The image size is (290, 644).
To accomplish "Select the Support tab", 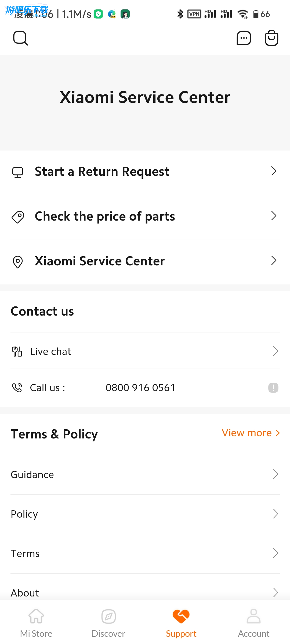I will coord(181,623).
